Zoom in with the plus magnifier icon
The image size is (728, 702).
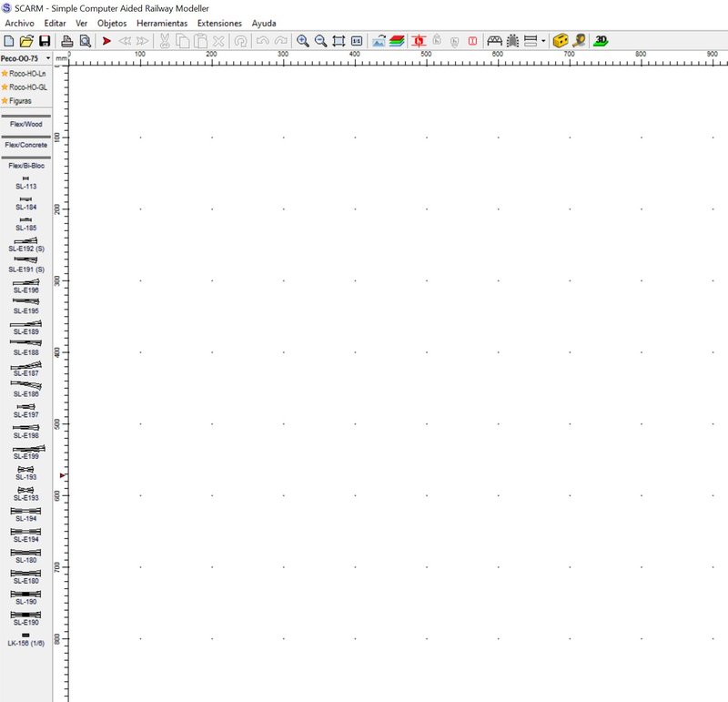point(303,41)
